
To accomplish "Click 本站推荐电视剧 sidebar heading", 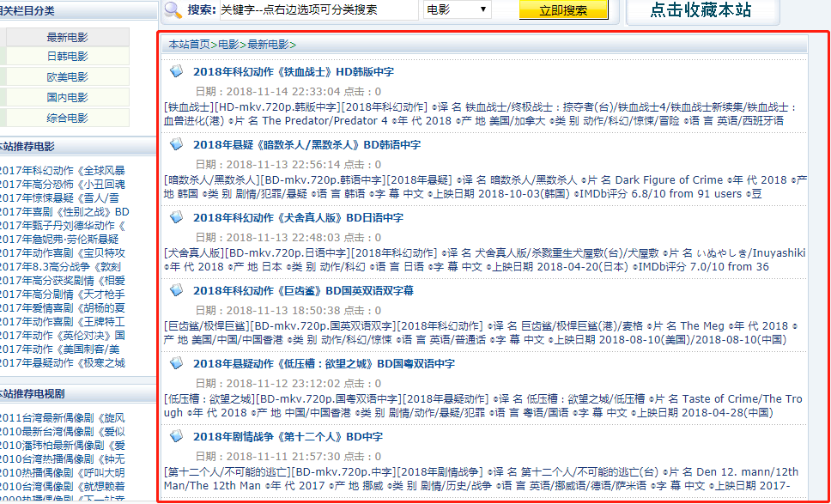I will tap(32, 394).
